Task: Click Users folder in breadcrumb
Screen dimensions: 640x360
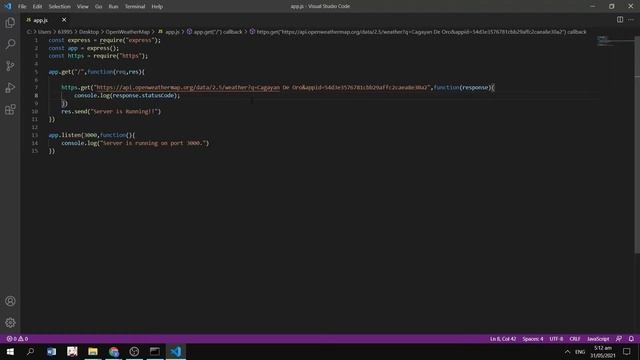Action: point(44,32)
